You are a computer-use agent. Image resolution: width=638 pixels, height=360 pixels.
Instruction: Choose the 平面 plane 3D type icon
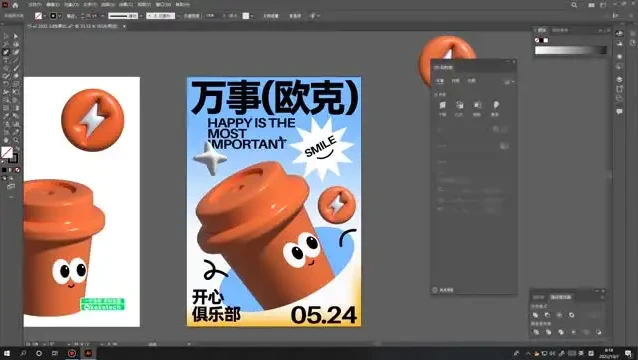click(x=443, y=105)
